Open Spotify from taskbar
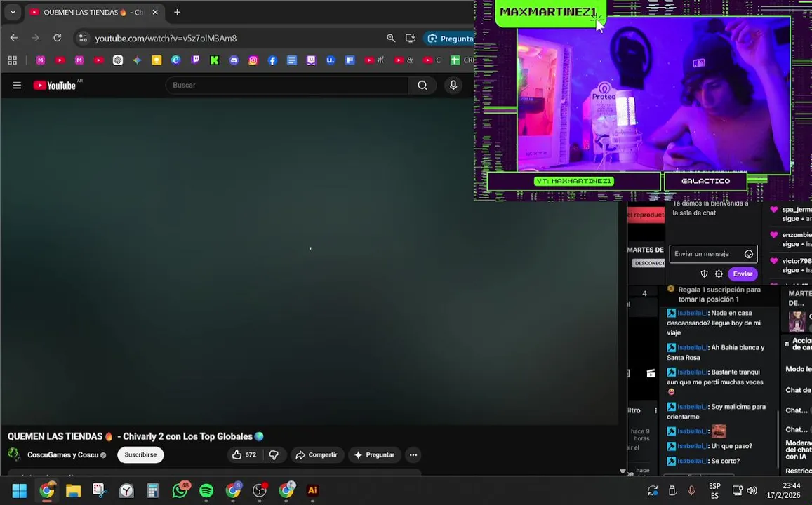Viewport: 812px width, 505px height. [206, 490]
